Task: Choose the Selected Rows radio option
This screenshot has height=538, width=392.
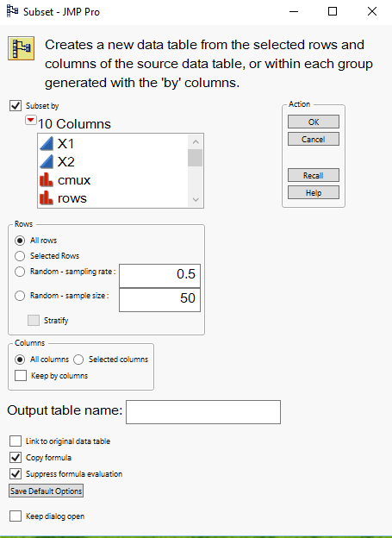Action: click(20, 256)
